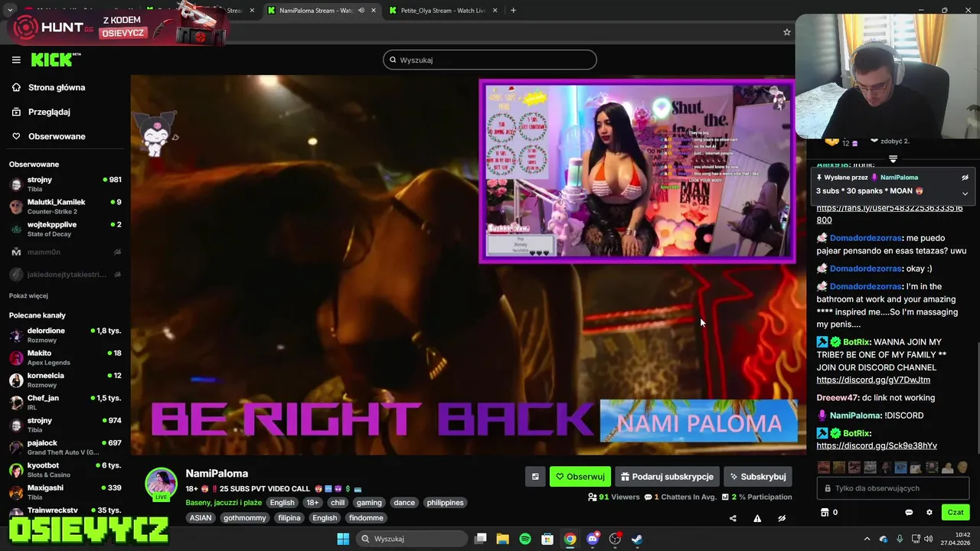Click Domadordezorras username on okay message

pyautogui.click(x=866, y=269)
